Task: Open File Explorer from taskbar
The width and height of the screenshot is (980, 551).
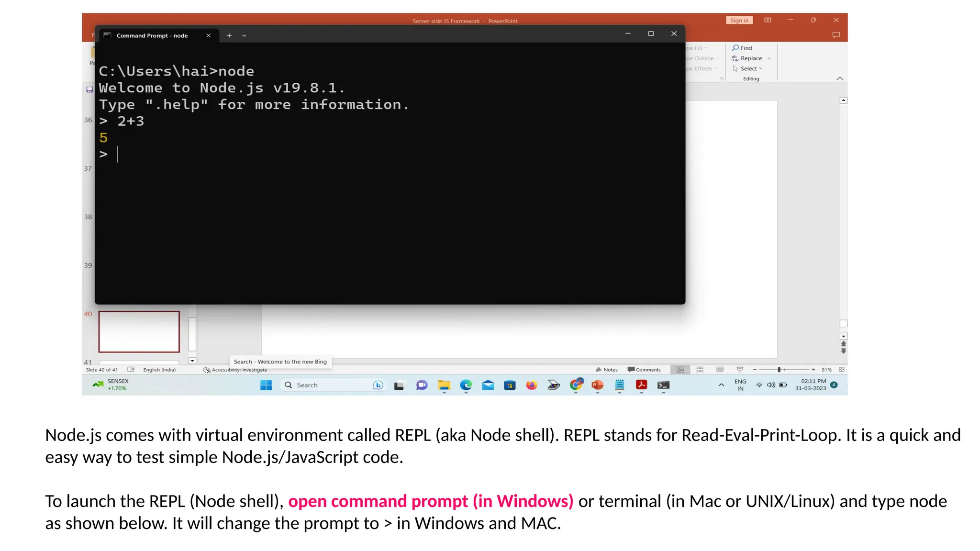Action: click(444, 385)
